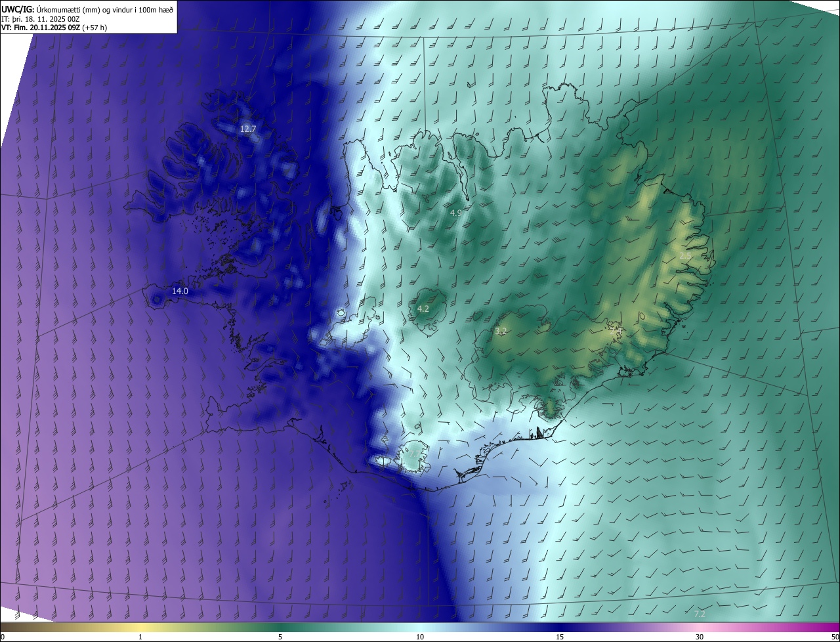Screen dimensions: 840x642
Task: Click the precipitation color scale bar
Action: pyautogui.click(x=420, y=627)
